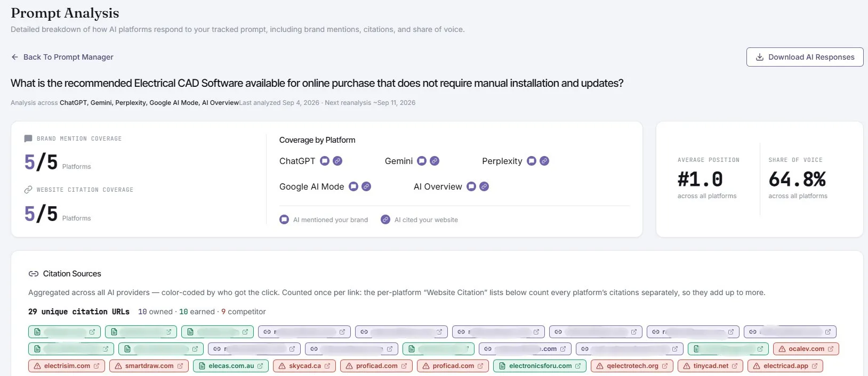Click Perplexity's brand mention icon
Viewport: 868px width, 376px height.
tap(532, 161)
